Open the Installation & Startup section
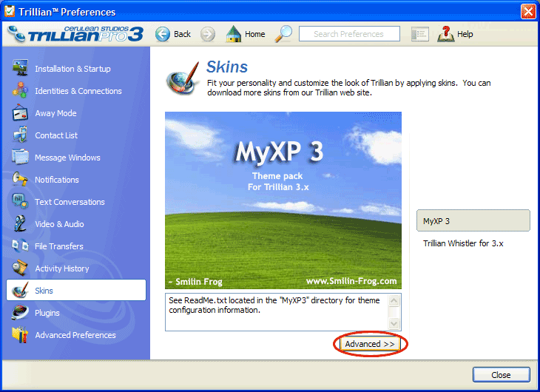 pyautogui.click(x=72, y=69)
